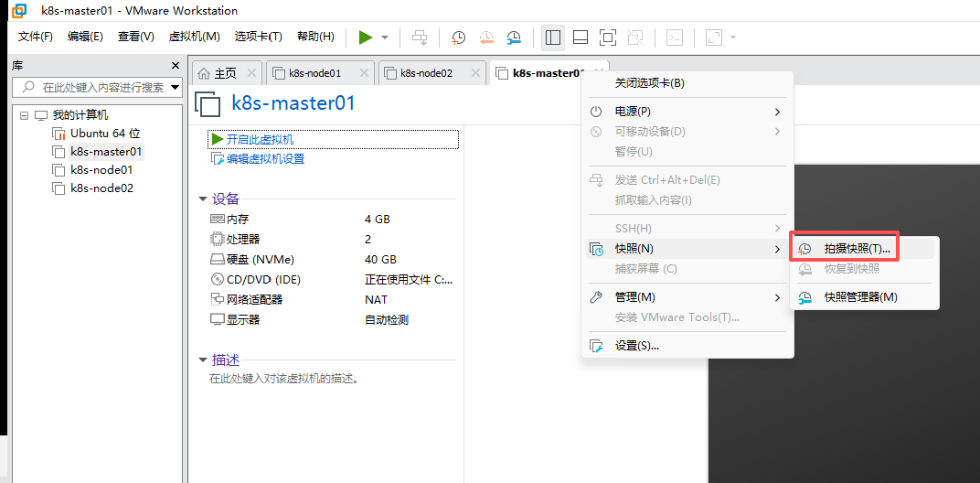Collapse the 设备 section

(203, 199)
